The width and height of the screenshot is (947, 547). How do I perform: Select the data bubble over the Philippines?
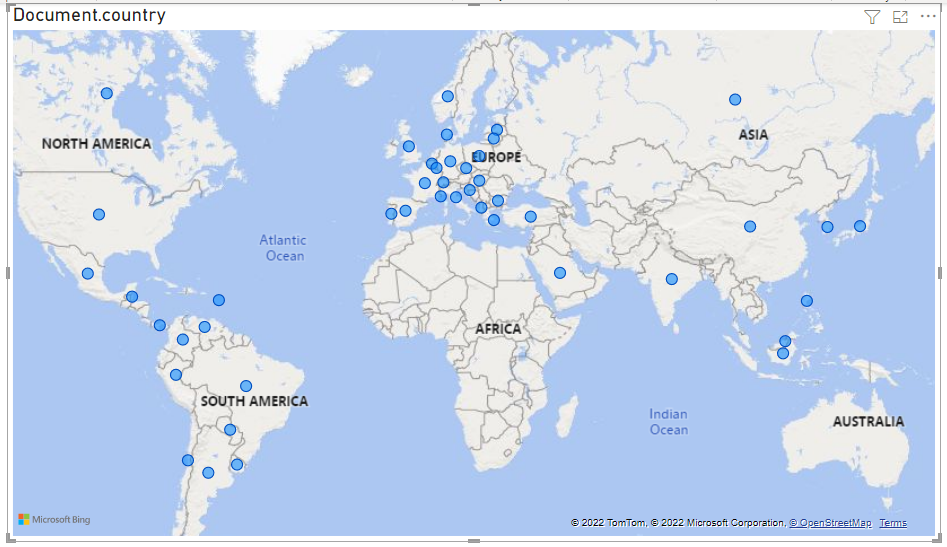tap(807, 301)
